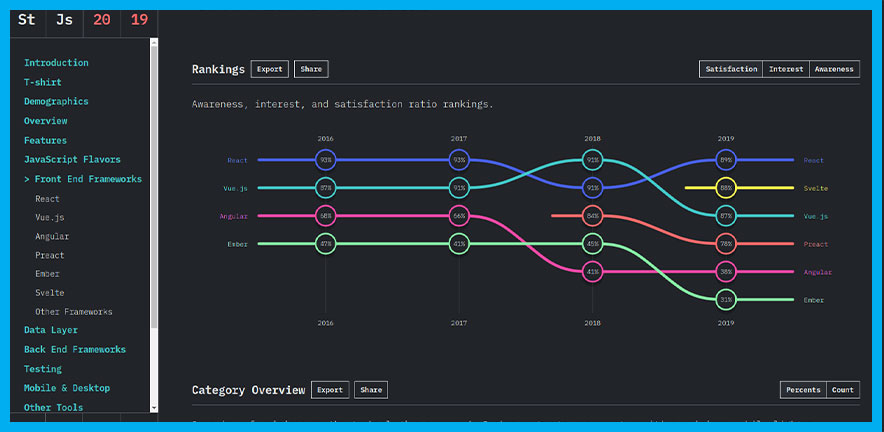
Task: Select Overview in the sidebar
Action: tap(45, 121)
